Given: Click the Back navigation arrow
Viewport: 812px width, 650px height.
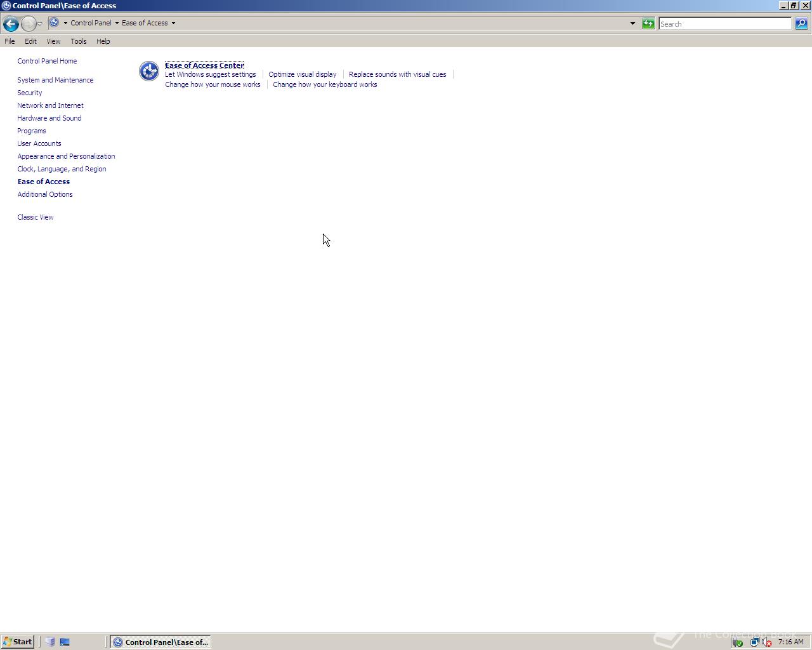Looking at the screenshot, I should tap(11, 24).
